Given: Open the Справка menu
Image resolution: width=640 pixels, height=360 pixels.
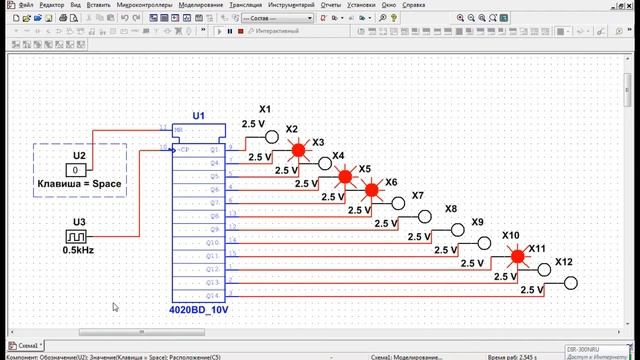Looking at the screenshot, I should point(413,5).
